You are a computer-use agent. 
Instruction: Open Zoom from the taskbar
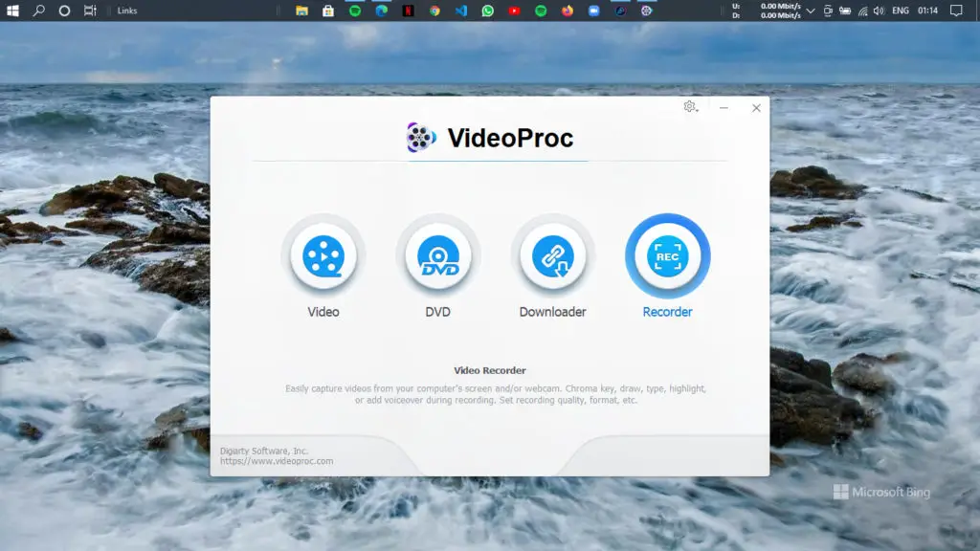(593, 11)
